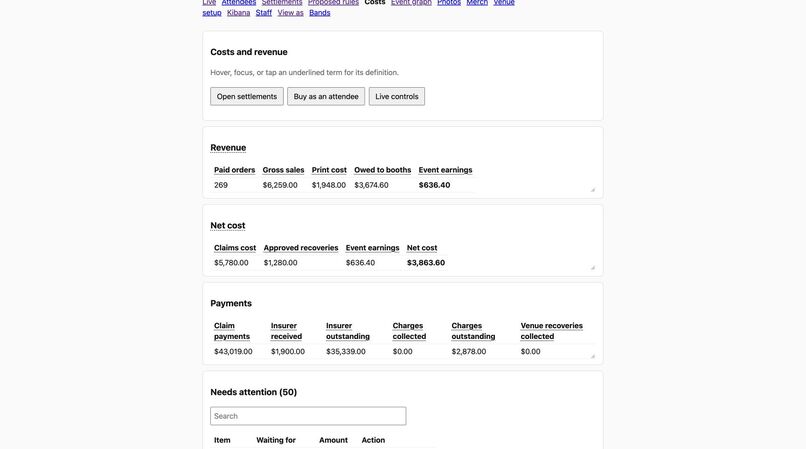Tap the Insurer outstanding column term
The height and width of the screenshot is (449, 806).
pyautogui.click(x=348, y=331)
